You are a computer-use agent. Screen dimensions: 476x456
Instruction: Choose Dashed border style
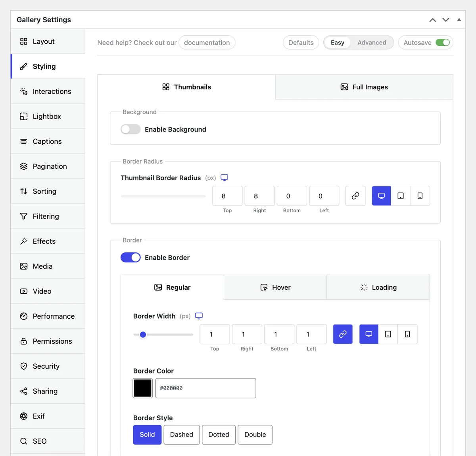pyautogui.click(x=182, y=435)
